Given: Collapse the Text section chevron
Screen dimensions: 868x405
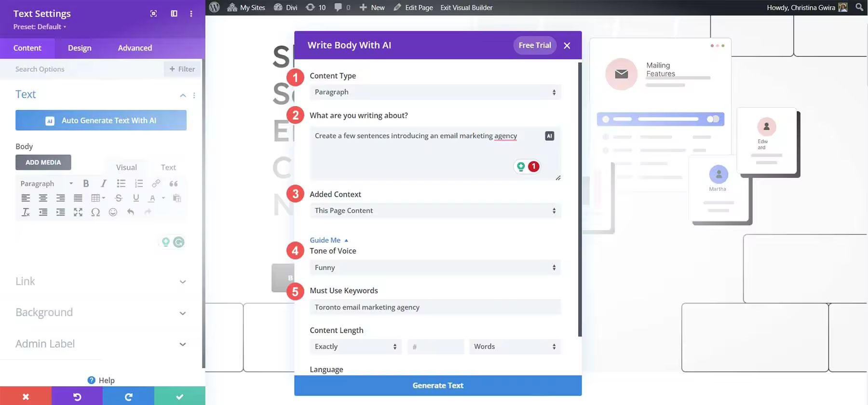Looking at the screenshot, I should click(x=183, y=95).
